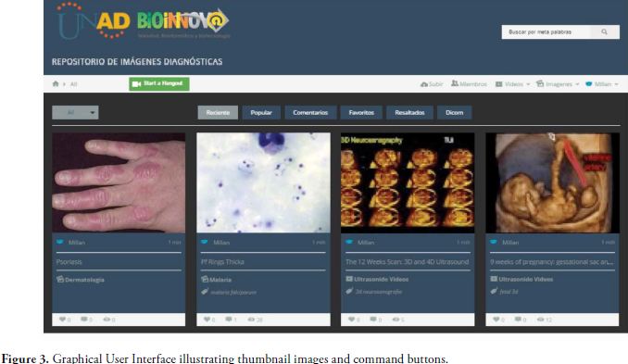Open the Miembros members icon
This screenshot has height=364, width=628.
pos(455,83)
